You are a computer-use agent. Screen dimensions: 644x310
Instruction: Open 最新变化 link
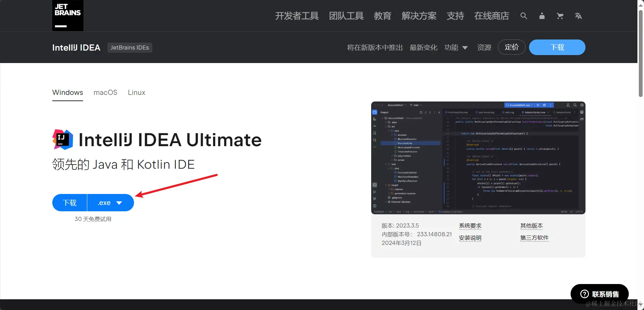coord(423,47)
